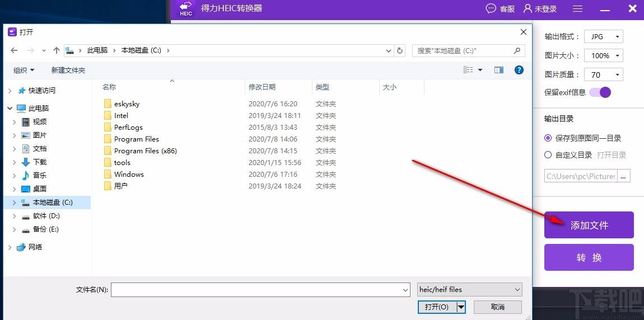Open the heic/heif files type dropdown
The width and height of the screenshot is (644, 320).
[469, 290]
